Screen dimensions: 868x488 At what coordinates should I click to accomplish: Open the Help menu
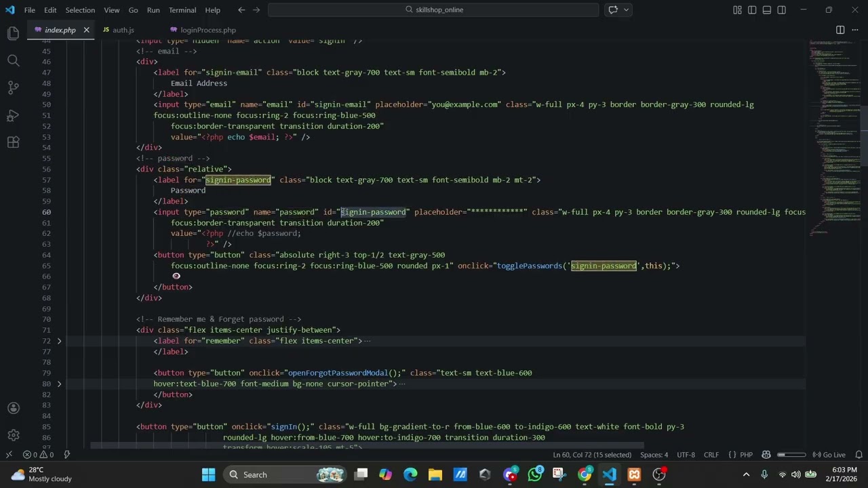point(213,10)
